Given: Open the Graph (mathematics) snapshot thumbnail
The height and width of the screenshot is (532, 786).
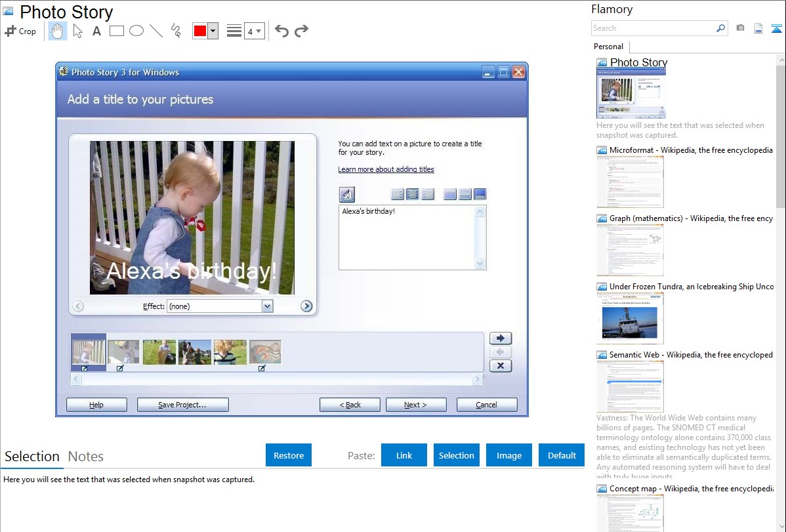Looking at the screenshot, I should (630, 250).
